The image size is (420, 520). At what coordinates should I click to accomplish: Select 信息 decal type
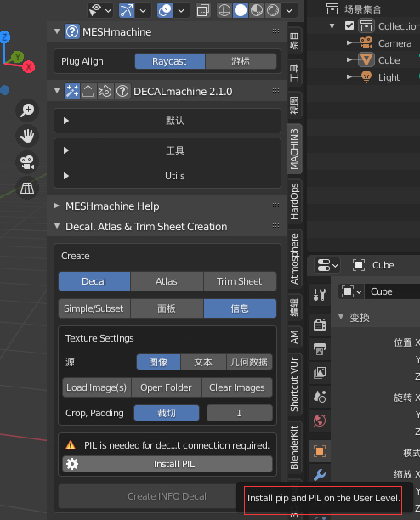pyautogui.click(x=240, y=308)
